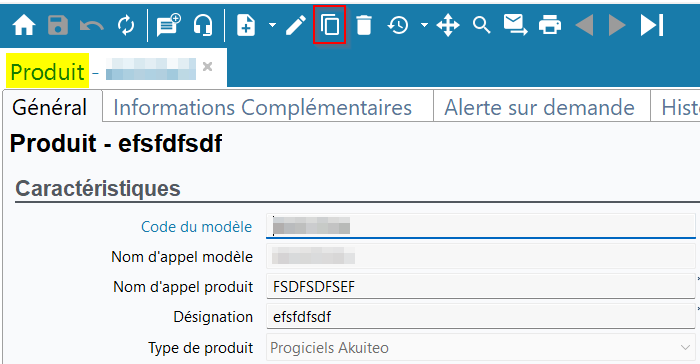Jump to last record with skip icon
700x364 pixels.
tap(652, 25)
